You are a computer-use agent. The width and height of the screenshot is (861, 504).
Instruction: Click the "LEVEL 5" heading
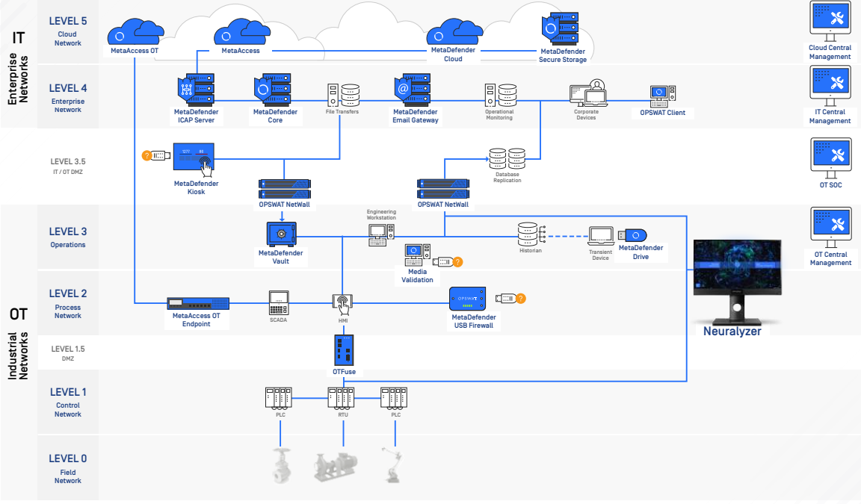(67, 21)
